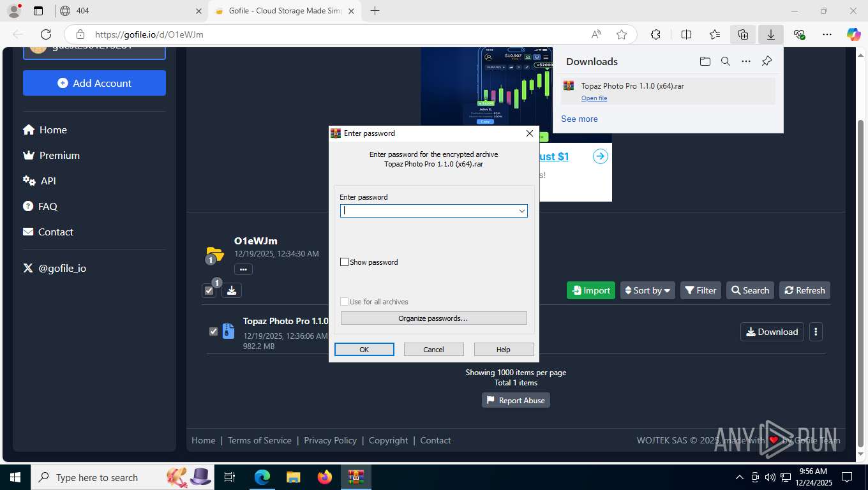Open the Collections icon
This screenshot has height=490, width=868.
pyautogui.click(x=743, y=34)
